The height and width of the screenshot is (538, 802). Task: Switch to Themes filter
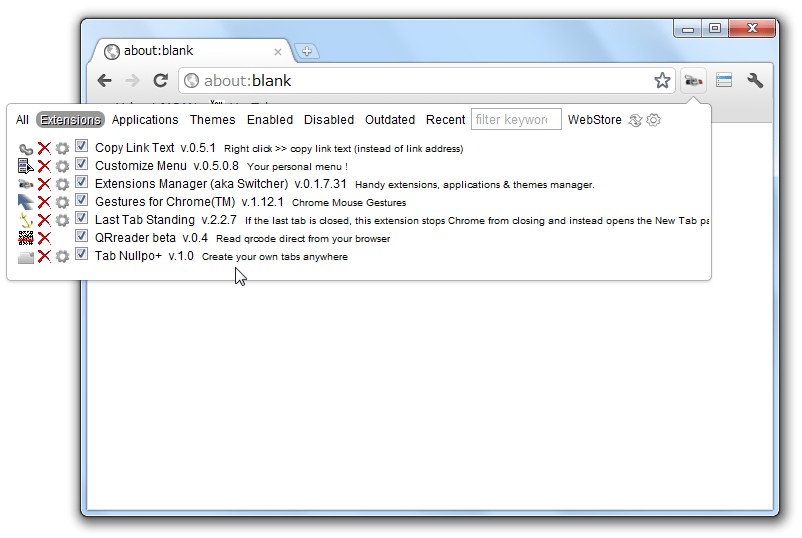tap(213, 120)
